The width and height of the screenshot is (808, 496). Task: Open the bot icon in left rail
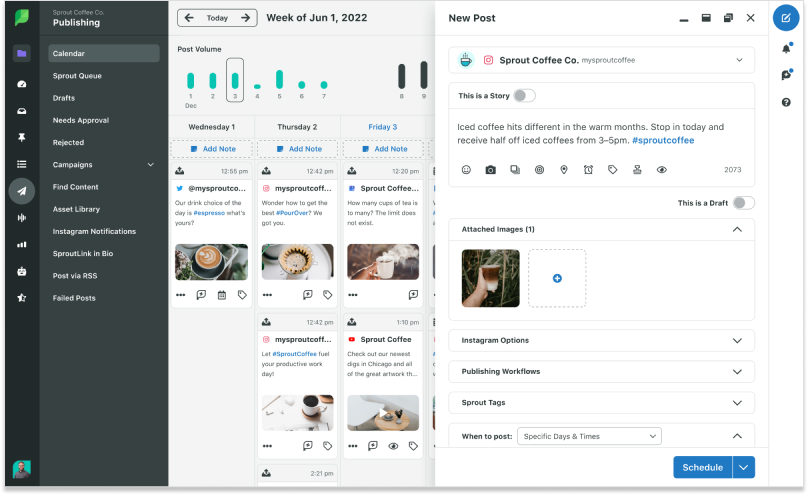point(22,271)
